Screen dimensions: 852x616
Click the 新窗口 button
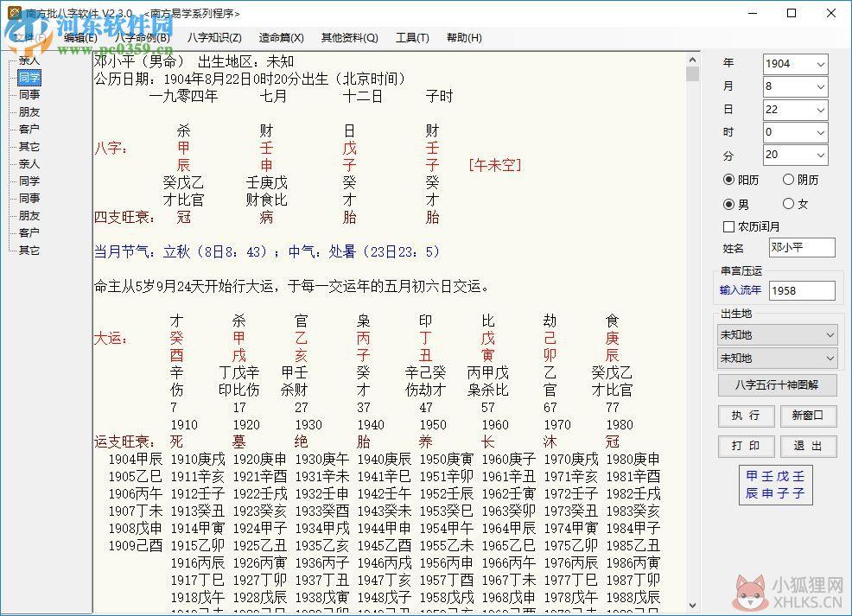pos(808,416)
